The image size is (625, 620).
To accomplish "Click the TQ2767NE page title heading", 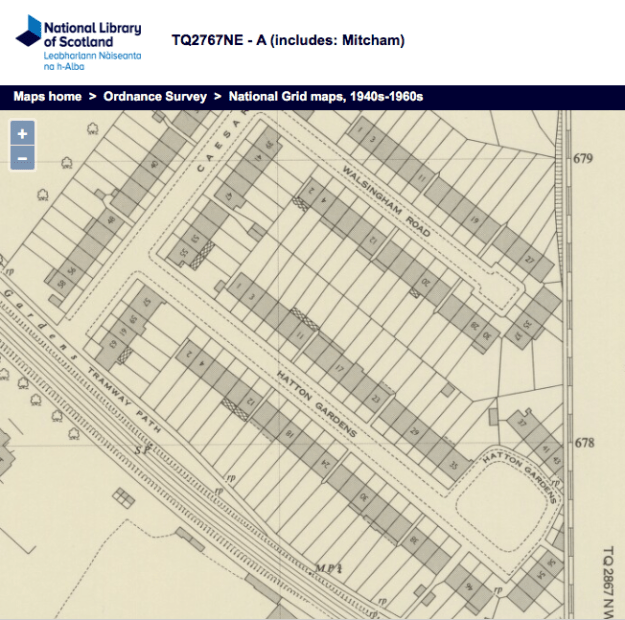I will pos(287,41).
